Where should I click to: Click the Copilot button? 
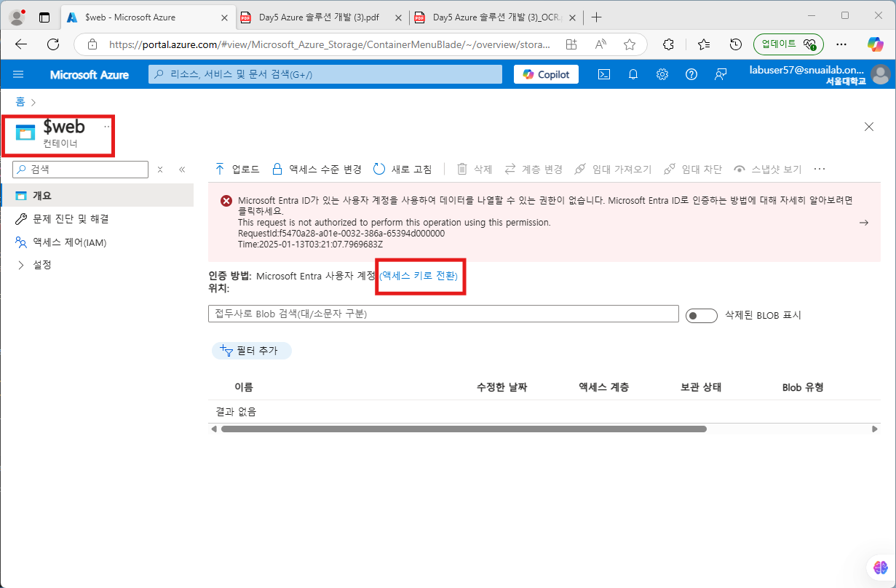click(x=546, y=74)
